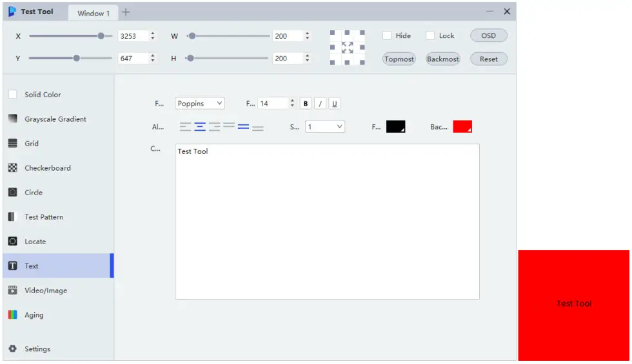This screenshot has width=632, height=364.
Task: Open the Poppins font dropdown
Action: pyautogui.click(x=200, y=104)
